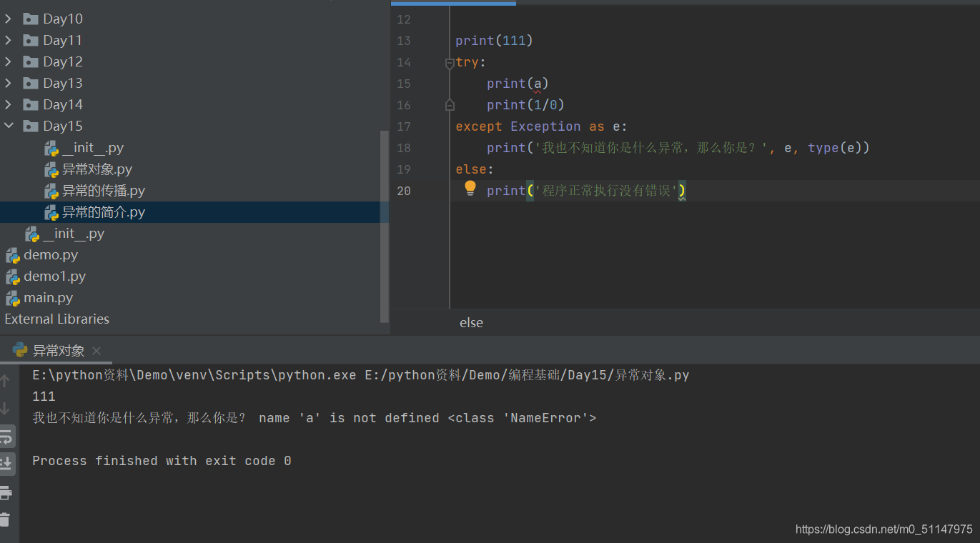Viewport: 980px width, 543px height.
Task: Click the Python file icon of 异常的传播.py
Action: click(x=51, y=191)
